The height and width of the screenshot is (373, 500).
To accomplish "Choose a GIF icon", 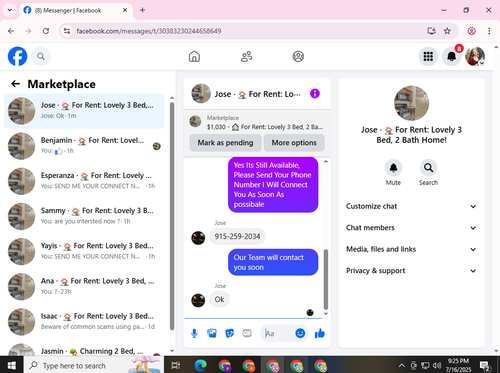I will click(247, 333).
